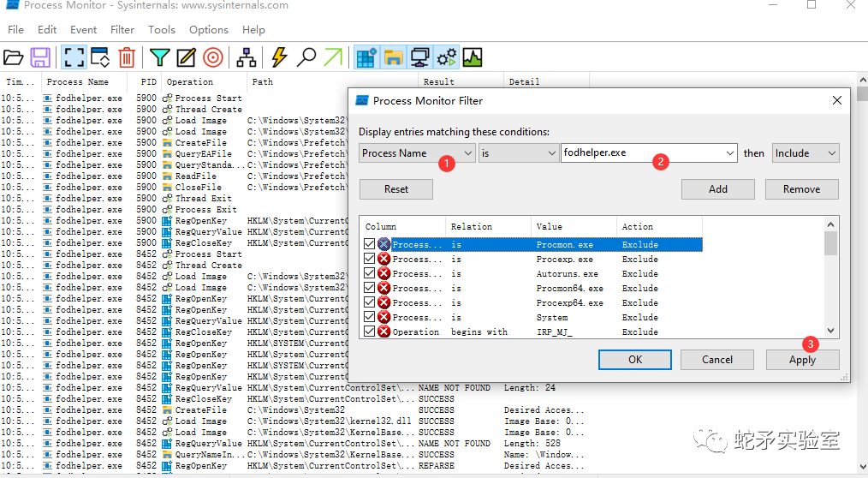Viewport: 868px width, 478px height.
Task: Open the Tools menu
Action: [162, 30]
